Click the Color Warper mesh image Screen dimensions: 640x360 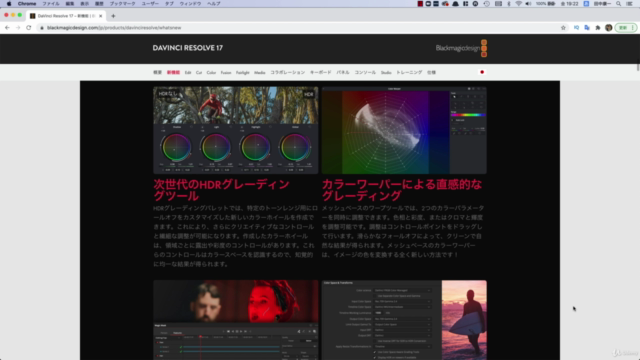(x=404, y=130)
